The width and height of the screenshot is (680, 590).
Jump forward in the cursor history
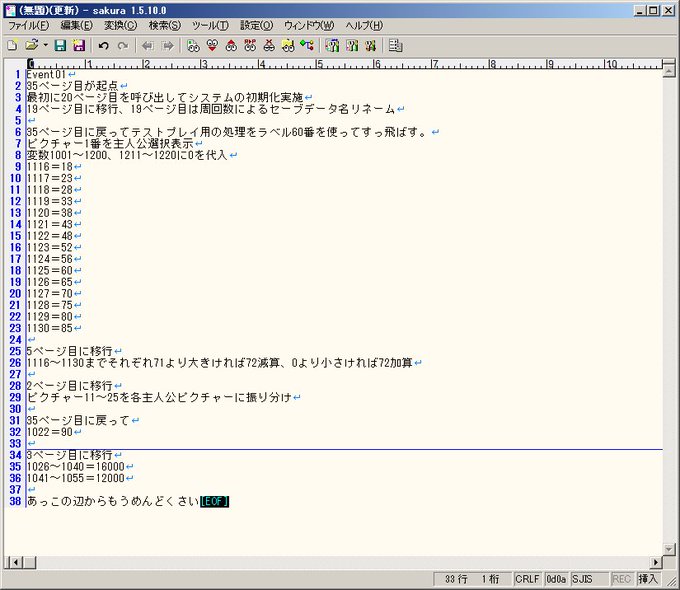click(x=167, y=45)
